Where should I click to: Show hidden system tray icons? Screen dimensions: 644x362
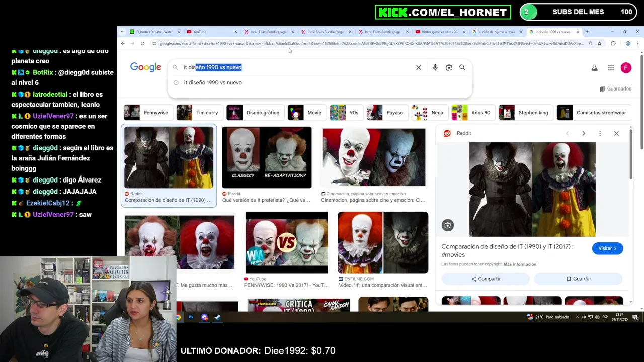(x=578, y=317)
